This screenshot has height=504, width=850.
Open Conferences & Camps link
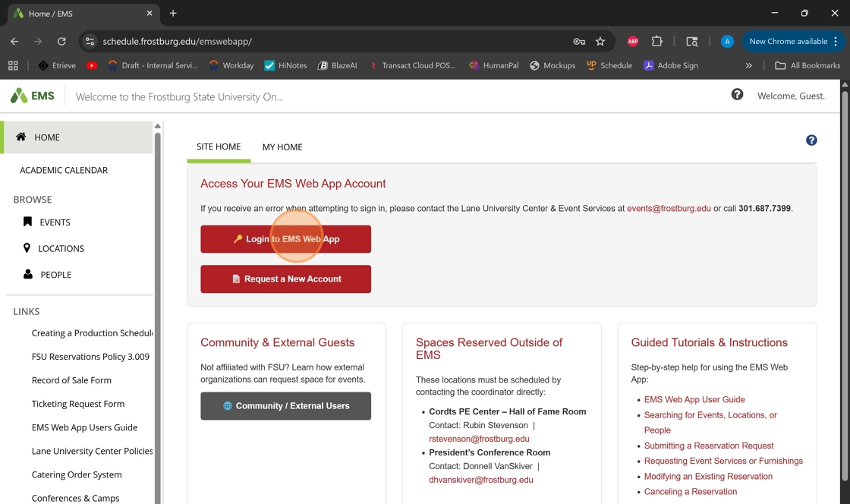tap(75, 498)
